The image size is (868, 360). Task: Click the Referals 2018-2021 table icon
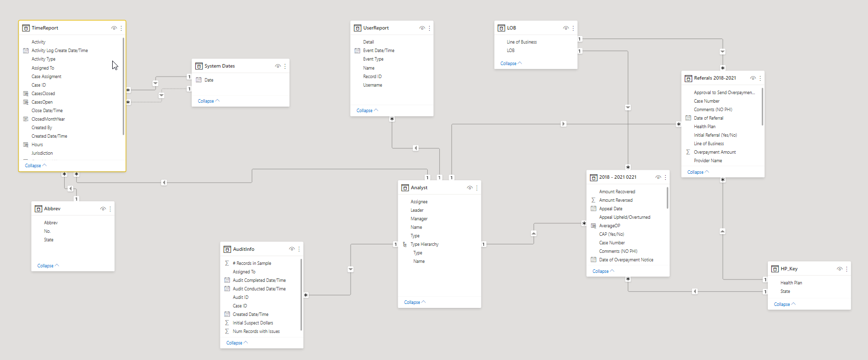(x=689, y=78)
